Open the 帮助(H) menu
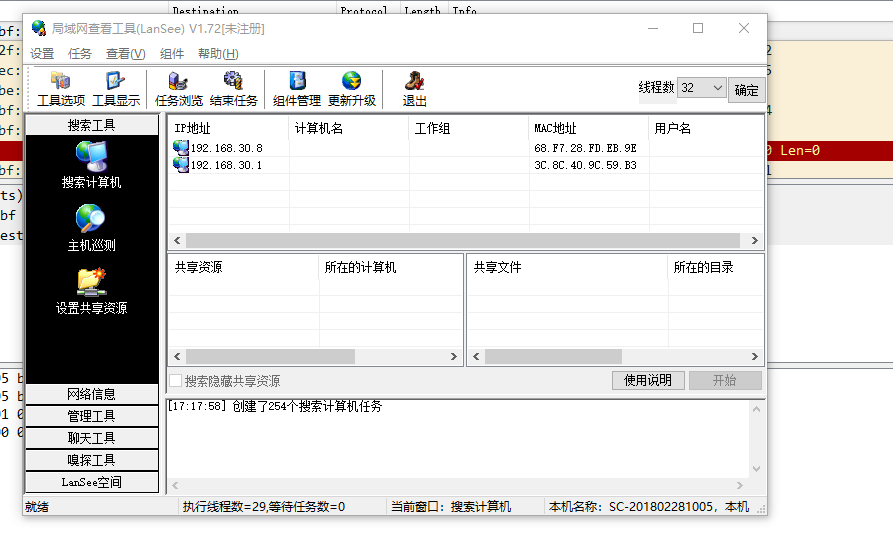Image resolution: width=893 pixels, height=548 pixels. 218,54
